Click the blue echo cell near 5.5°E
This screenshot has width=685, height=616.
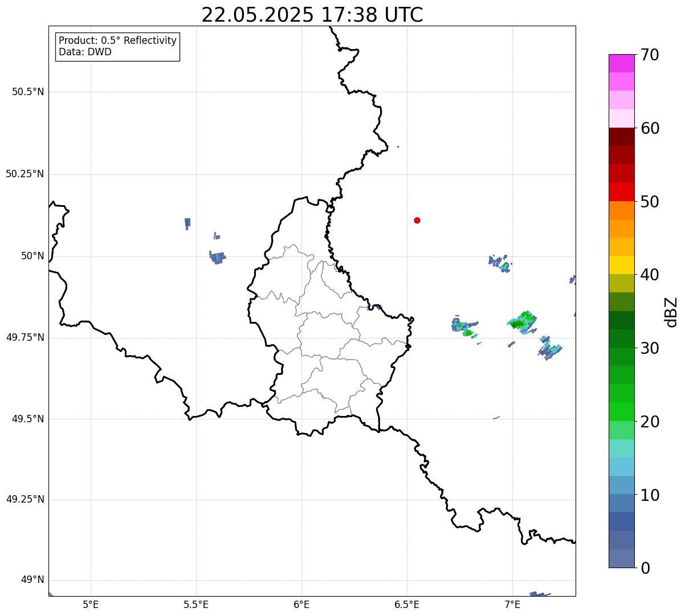(187, 223)
